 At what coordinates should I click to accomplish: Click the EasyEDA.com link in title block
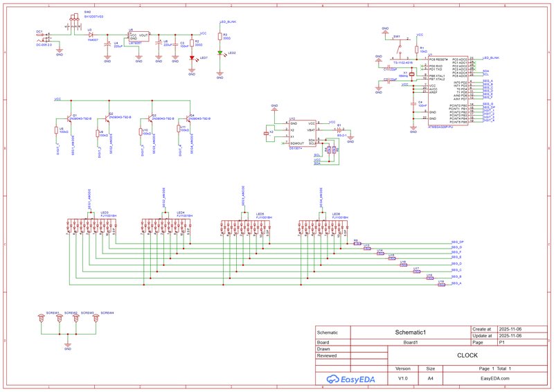(x=495, y=378)
